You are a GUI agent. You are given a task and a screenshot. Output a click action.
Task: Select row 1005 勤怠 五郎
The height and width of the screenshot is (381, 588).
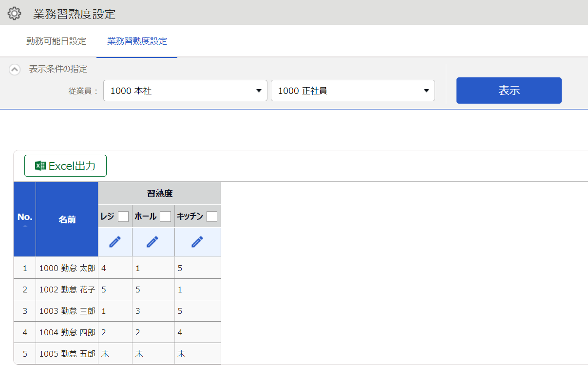click(117, 354)
